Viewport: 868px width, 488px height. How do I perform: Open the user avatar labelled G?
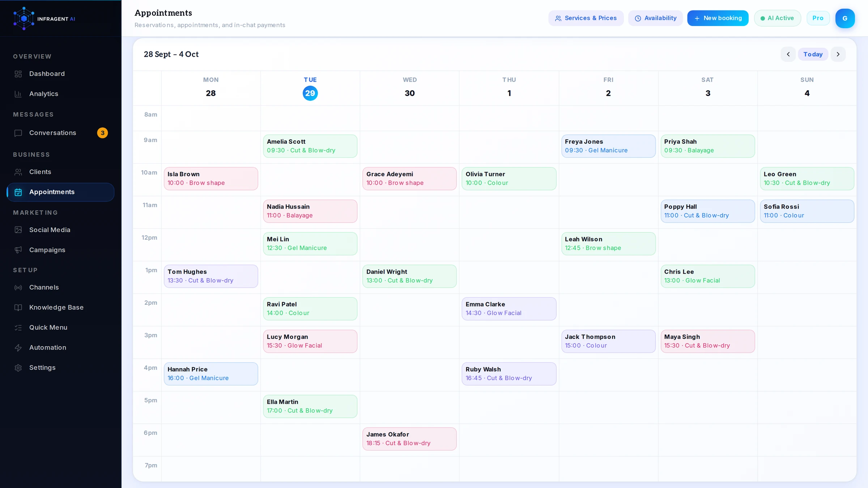click(845, 18)
